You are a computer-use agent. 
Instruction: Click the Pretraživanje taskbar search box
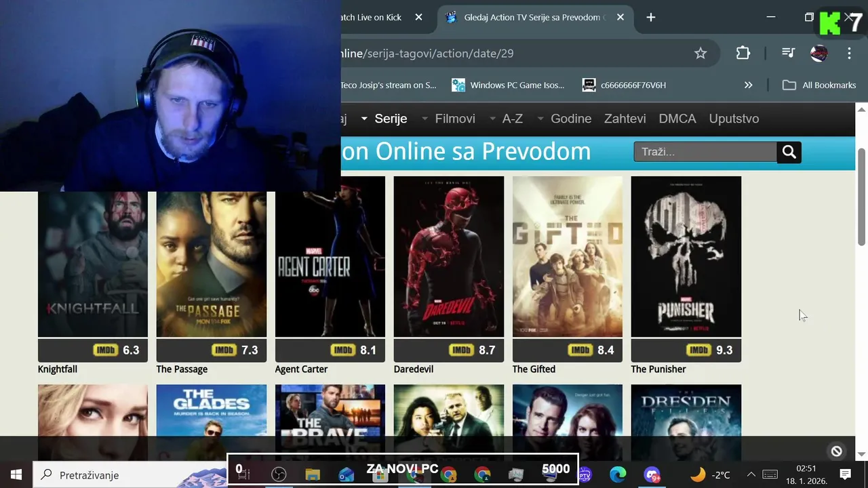[129, 474]
